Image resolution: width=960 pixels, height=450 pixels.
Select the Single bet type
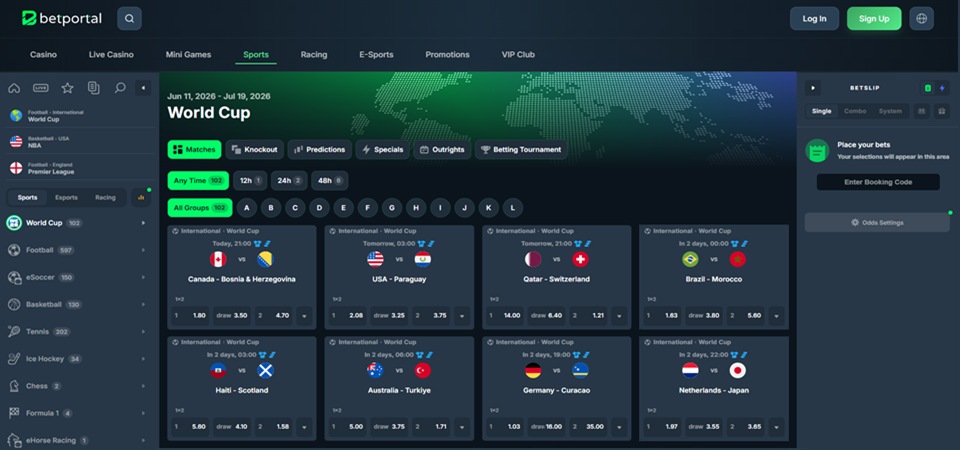[822, 111]
